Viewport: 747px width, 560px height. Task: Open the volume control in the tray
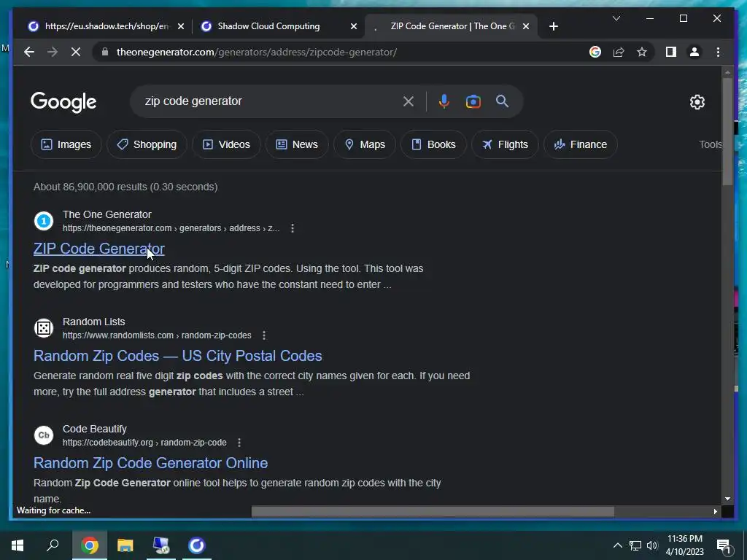(x=651, y=545)
